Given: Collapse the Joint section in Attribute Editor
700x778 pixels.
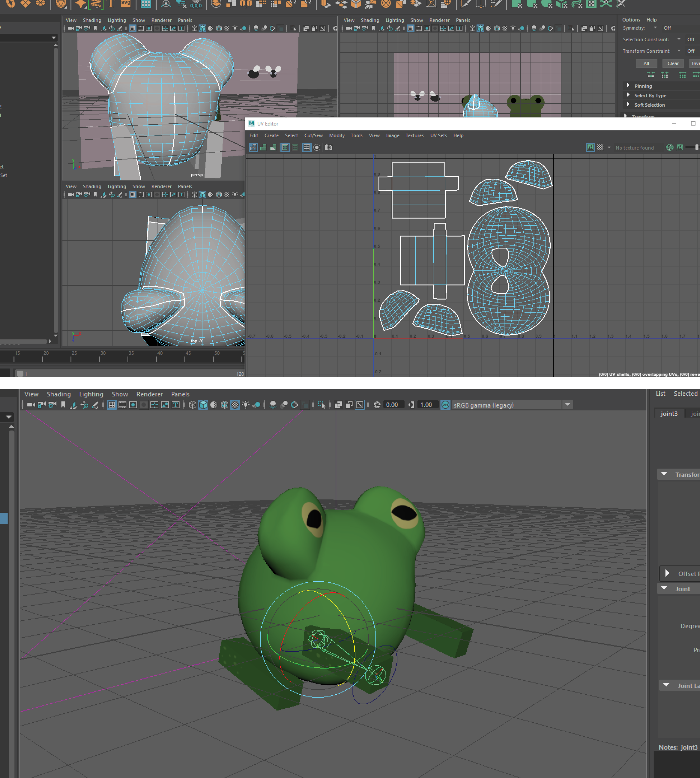Looking at the screenshot, I should point(664,588).
